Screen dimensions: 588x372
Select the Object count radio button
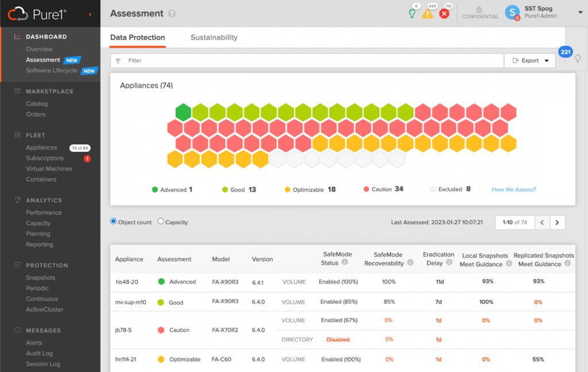click(x=113, y=221)
